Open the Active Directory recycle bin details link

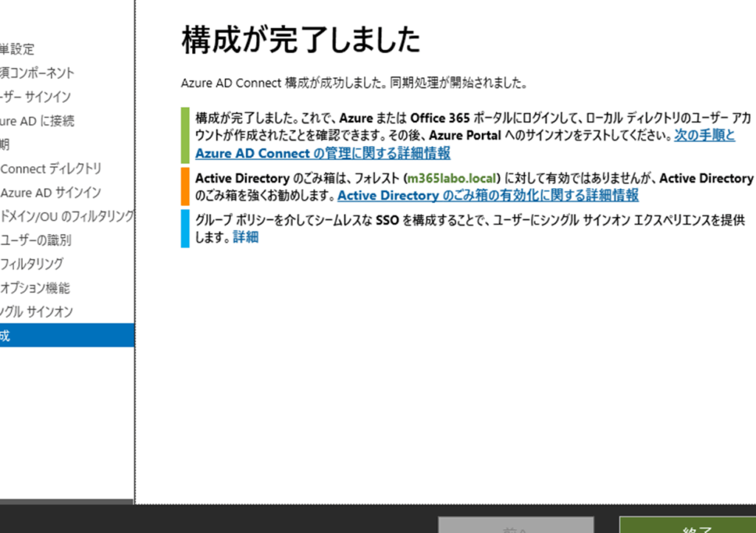coord(488,196)
